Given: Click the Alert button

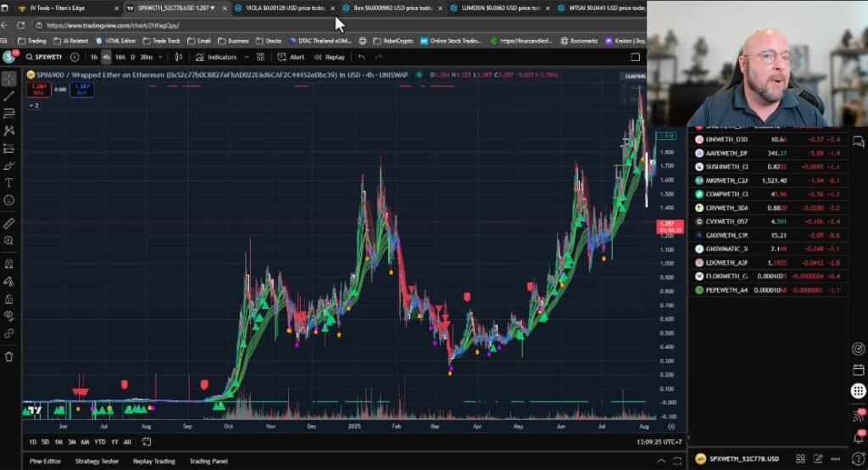Looking at the screenshot, I should point(292,57).
